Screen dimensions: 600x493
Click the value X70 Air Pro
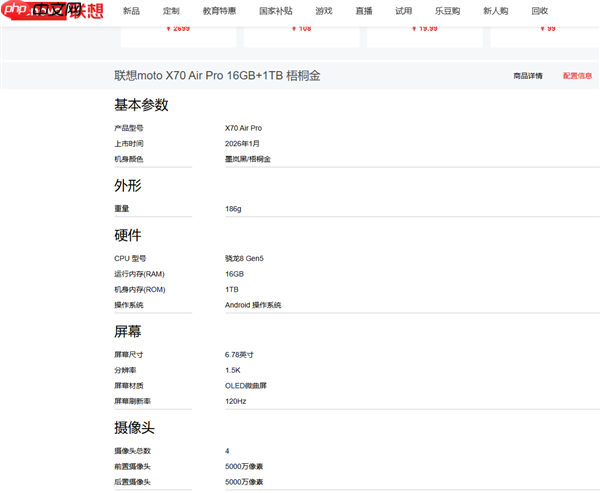243,128
